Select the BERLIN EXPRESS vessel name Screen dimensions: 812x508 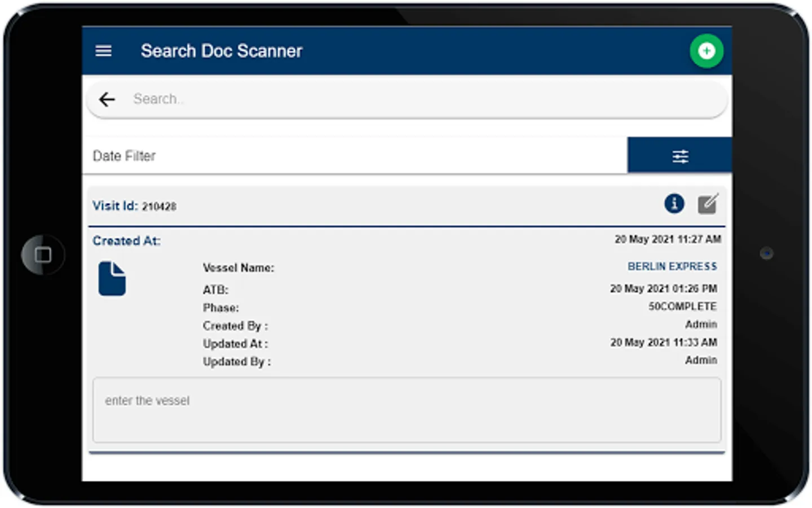point(672,266)
